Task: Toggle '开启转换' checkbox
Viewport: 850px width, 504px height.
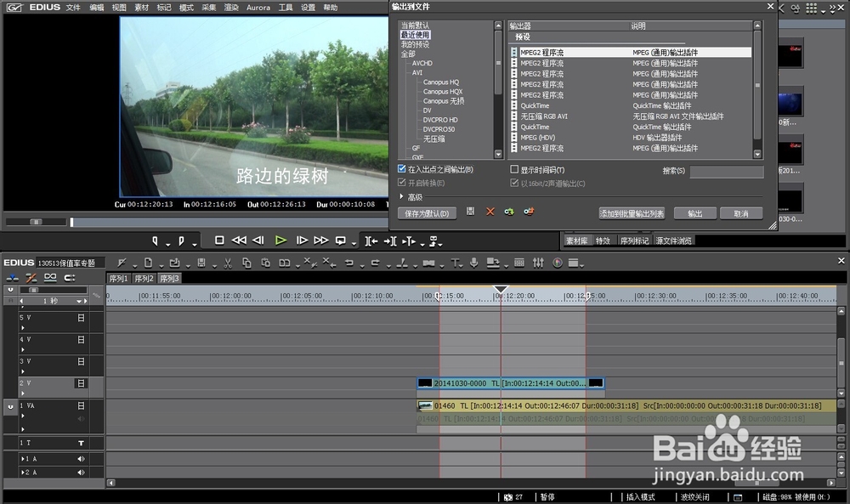Action: (x=402, y=183)
